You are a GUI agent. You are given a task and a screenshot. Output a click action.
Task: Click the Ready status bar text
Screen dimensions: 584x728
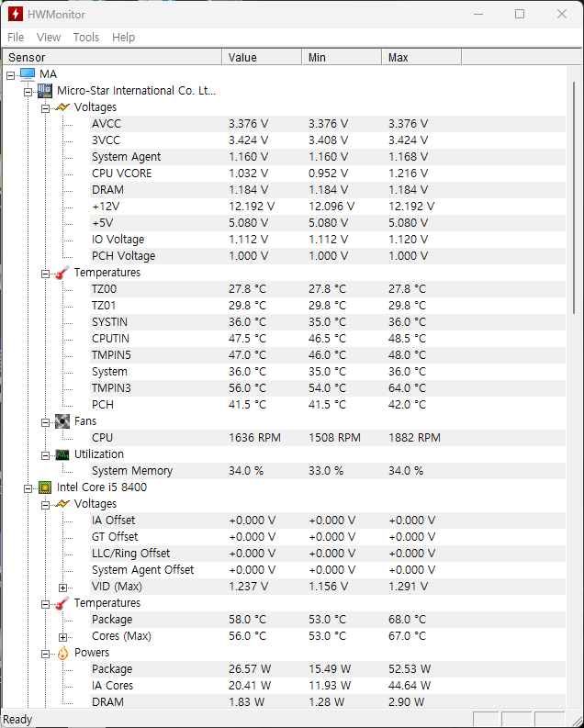coord(17,720)
